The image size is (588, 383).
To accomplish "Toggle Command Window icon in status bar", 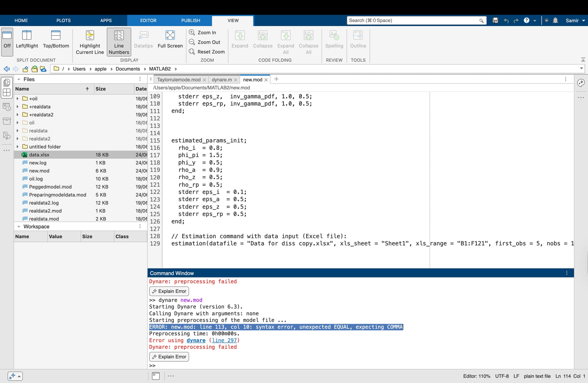I will [156, 376].
